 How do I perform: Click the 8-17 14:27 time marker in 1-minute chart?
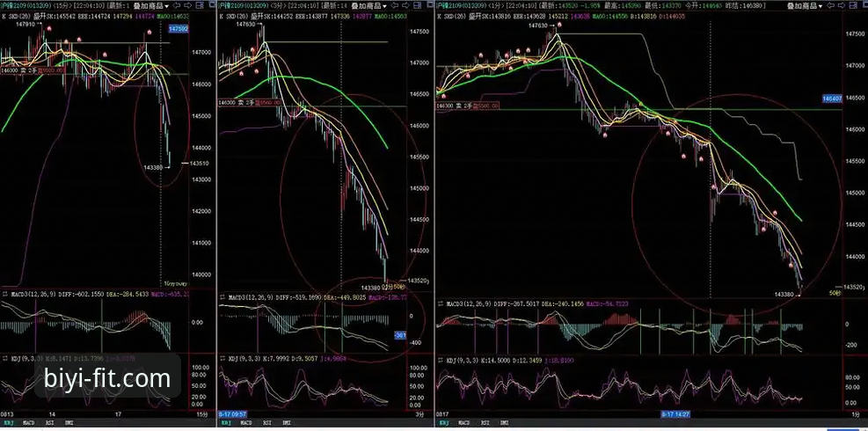676,413
